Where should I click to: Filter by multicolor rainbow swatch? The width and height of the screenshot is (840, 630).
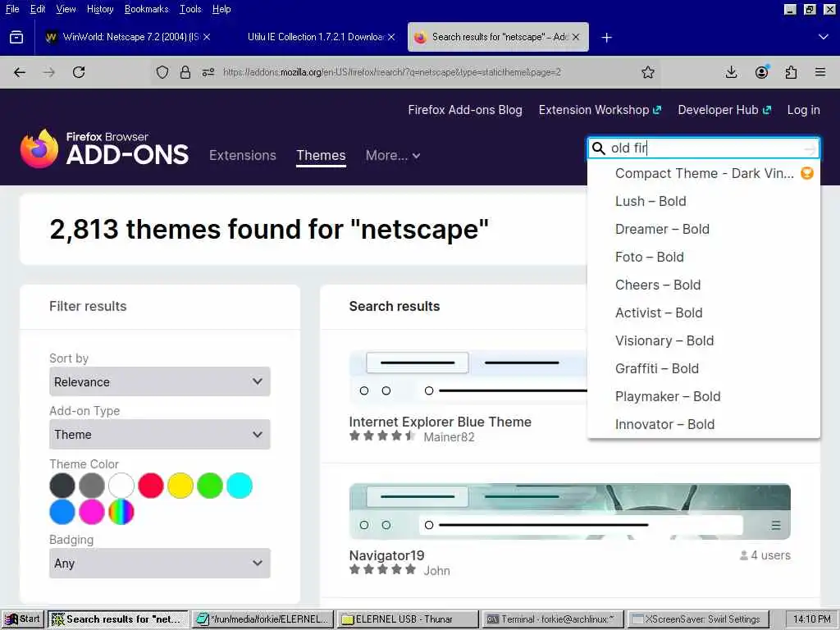pyautogui.click(x=121, y=512)
